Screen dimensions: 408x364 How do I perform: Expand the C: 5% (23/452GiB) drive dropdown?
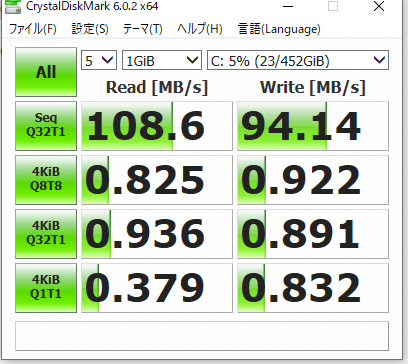[x=298, y=60]
